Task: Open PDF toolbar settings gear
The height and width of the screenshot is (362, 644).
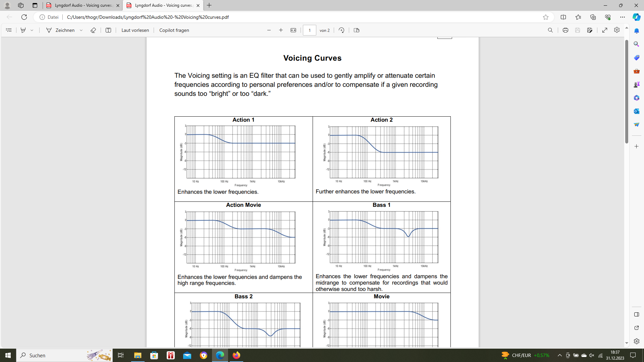Action: point(617,30)
